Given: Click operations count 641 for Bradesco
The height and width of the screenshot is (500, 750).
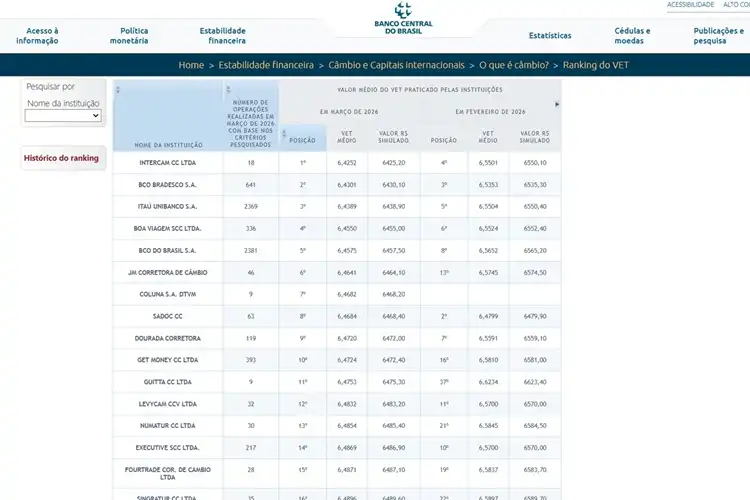Looking at the screenshot, I should click(x=251, y=185).
